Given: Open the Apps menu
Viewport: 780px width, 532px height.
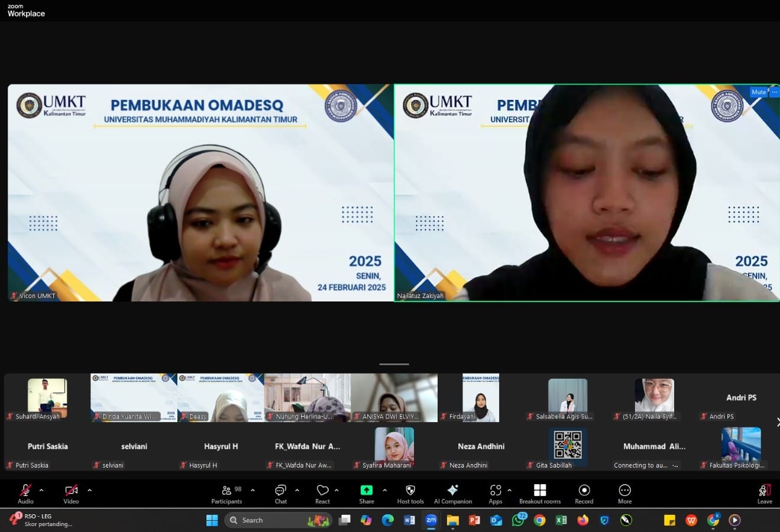Looking at the screenshot, I should [x=496, y=494].
